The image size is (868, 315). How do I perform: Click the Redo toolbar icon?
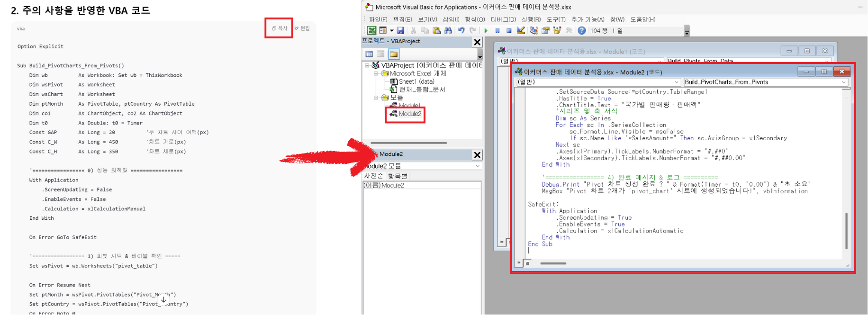(472, 30)
